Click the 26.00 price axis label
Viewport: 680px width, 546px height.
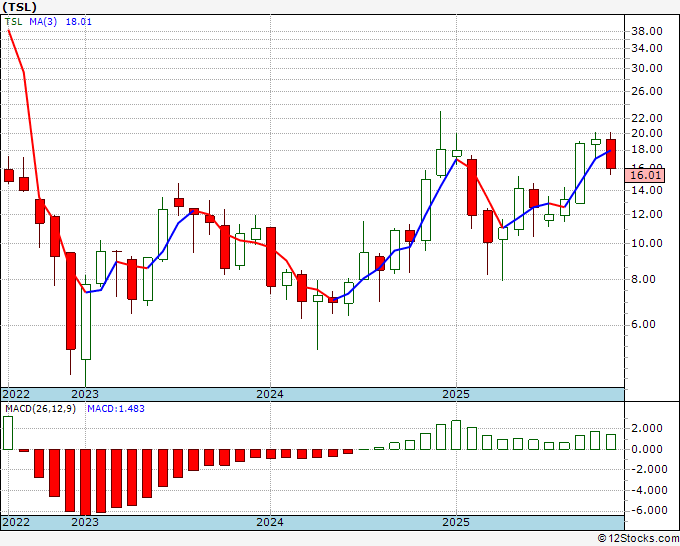pos(647,91)
